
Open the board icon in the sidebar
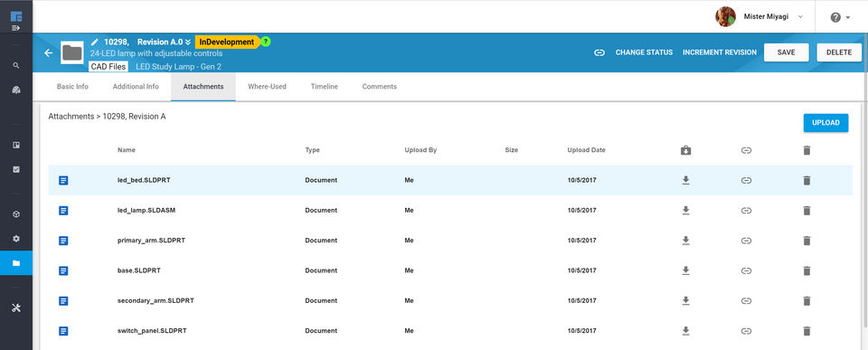click(x=16, y=145)
